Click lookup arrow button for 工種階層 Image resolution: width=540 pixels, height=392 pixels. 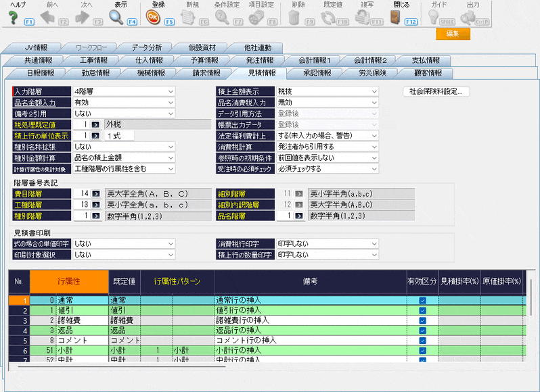(95, 204)
